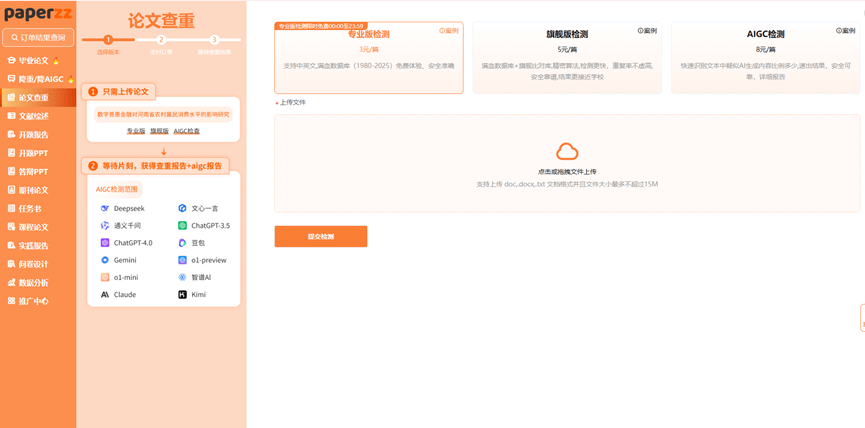Open the 文献综述 sidebar item
The height and width of the screenshot is (428, 865).
[x=38, y=116]
